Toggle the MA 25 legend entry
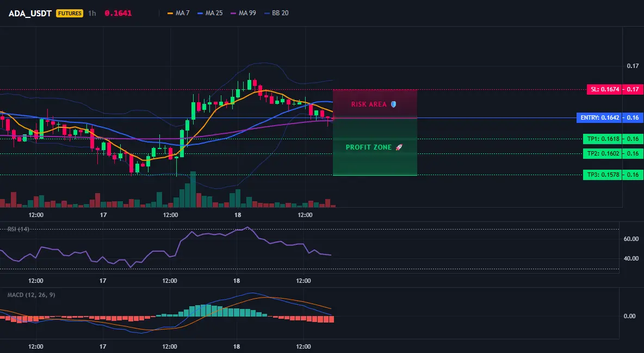 point(210,13)
